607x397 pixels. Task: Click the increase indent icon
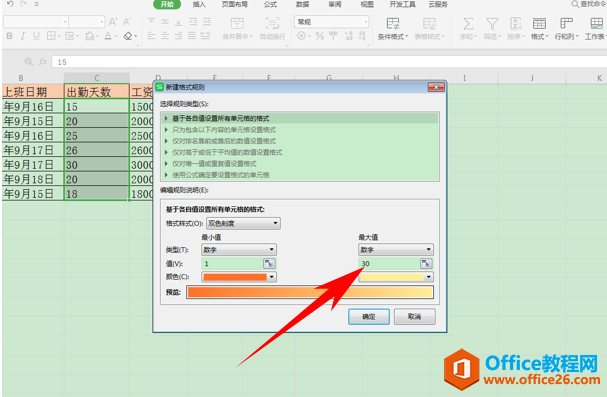coord(207,22)
